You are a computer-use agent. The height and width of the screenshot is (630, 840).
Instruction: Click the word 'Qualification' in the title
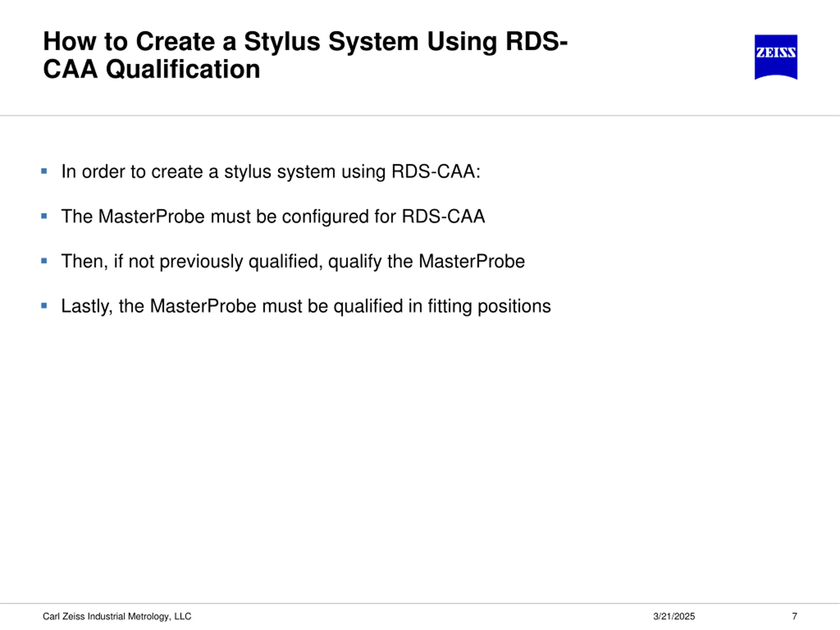click(183, 70)
